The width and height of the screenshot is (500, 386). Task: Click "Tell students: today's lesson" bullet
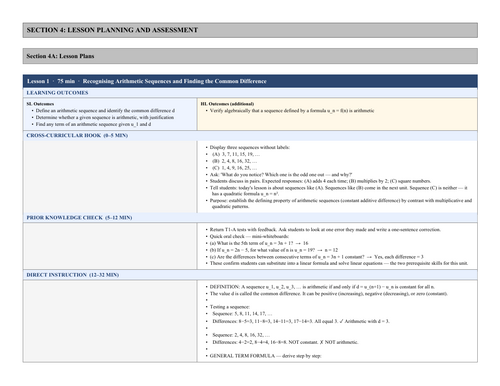[338, 191]
